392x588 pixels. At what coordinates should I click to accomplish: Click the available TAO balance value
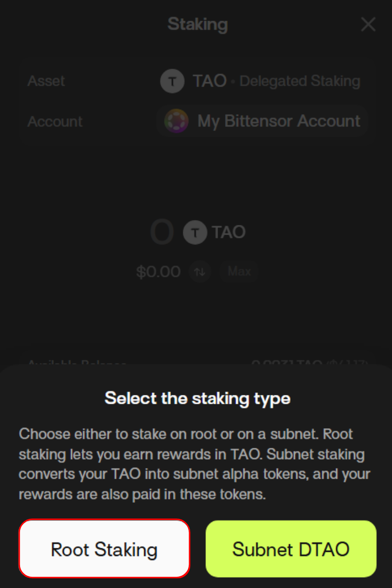tap(309, 363)
